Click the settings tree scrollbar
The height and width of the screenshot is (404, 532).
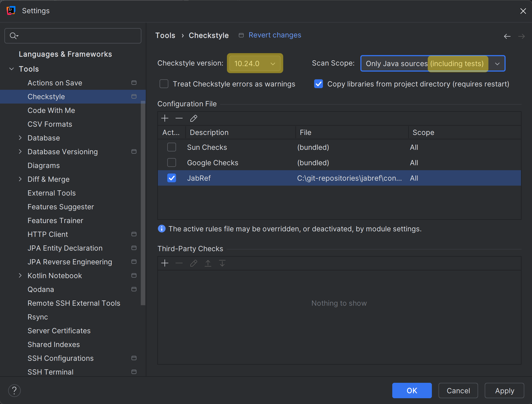pyautogui.click(x=143, y=203)
